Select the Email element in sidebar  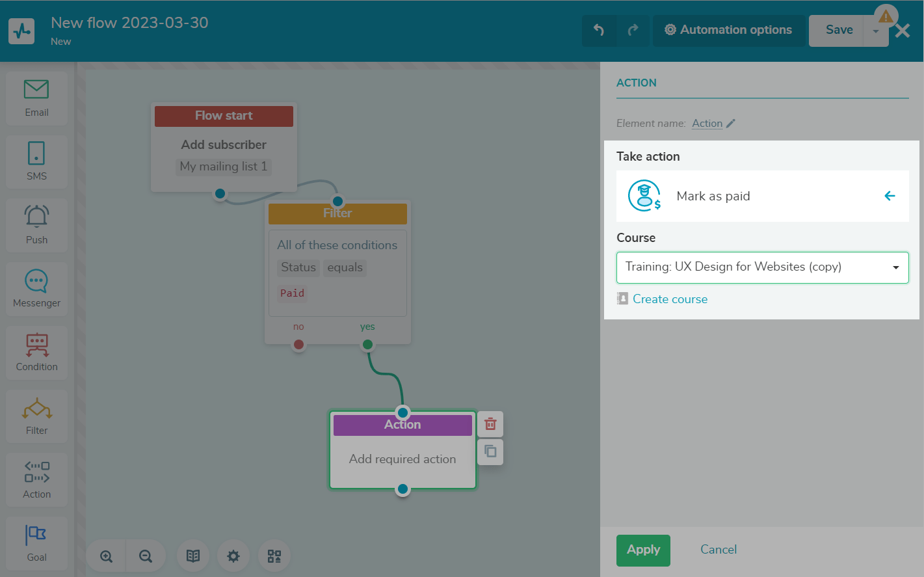[36, 98]
